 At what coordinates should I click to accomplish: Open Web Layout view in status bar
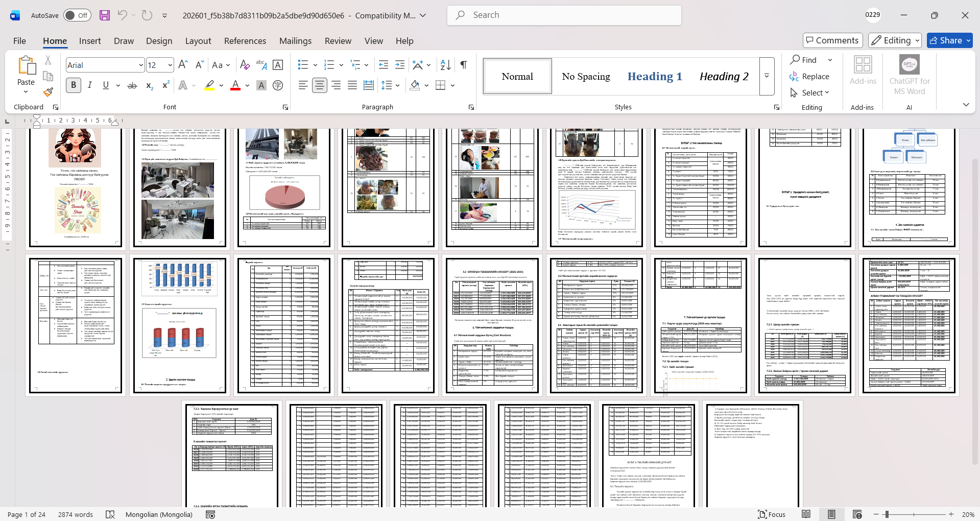tap(857, 514)
